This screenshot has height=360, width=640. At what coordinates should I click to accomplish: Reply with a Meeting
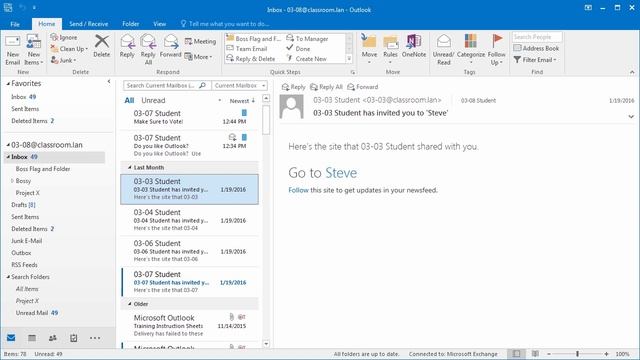tap(200, 41)
